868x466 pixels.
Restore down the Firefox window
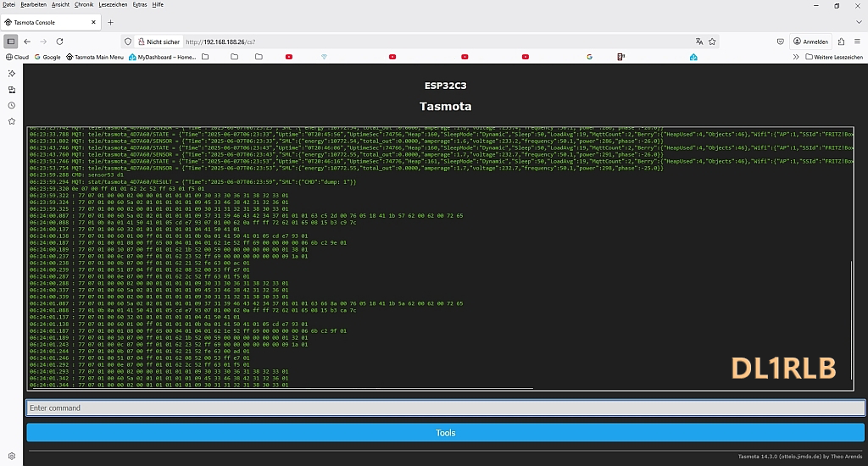click(837, 6)
